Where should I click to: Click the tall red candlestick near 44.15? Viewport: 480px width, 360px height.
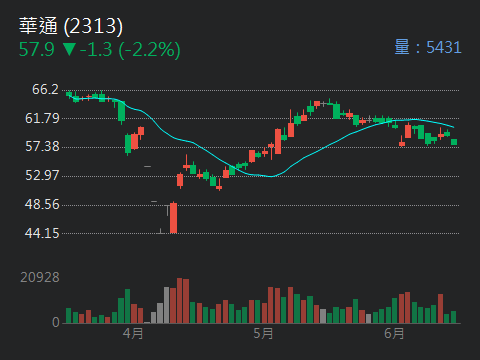click(173, 218)
